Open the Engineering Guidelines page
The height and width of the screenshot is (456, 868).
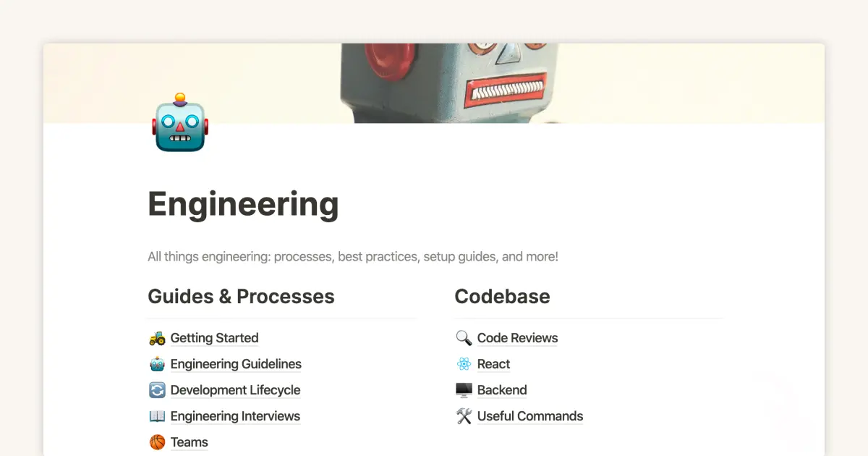point(236,364)
